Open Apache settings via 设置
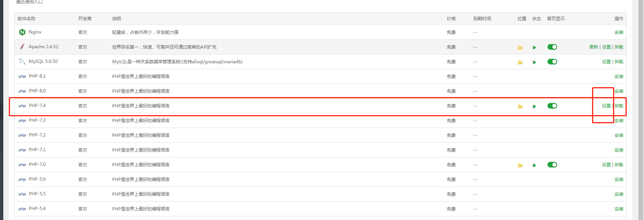644x220 pixels. (606, 47)
